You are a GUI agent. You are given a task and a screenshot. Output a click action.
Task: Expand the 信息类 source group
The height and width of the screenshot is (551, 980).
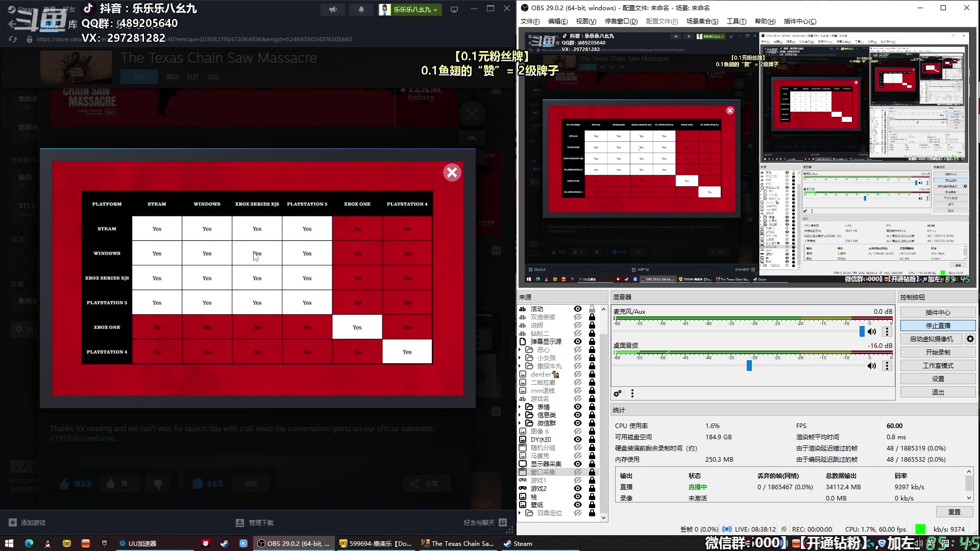point(520,415)
